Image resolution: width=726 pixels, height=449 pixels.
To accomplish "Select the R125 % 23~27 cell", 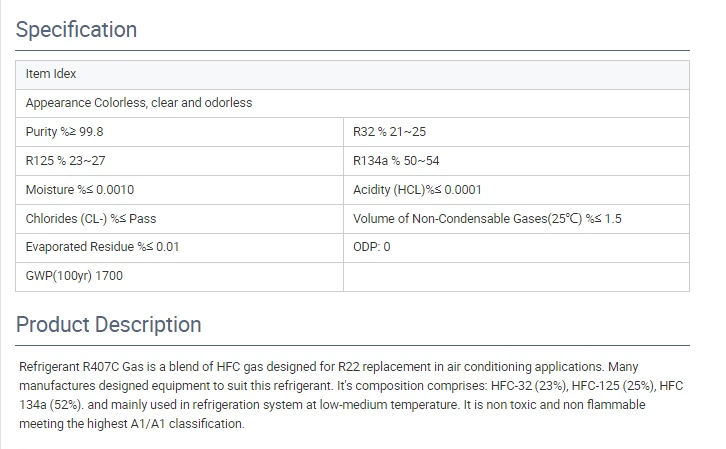I will [180, 161].
